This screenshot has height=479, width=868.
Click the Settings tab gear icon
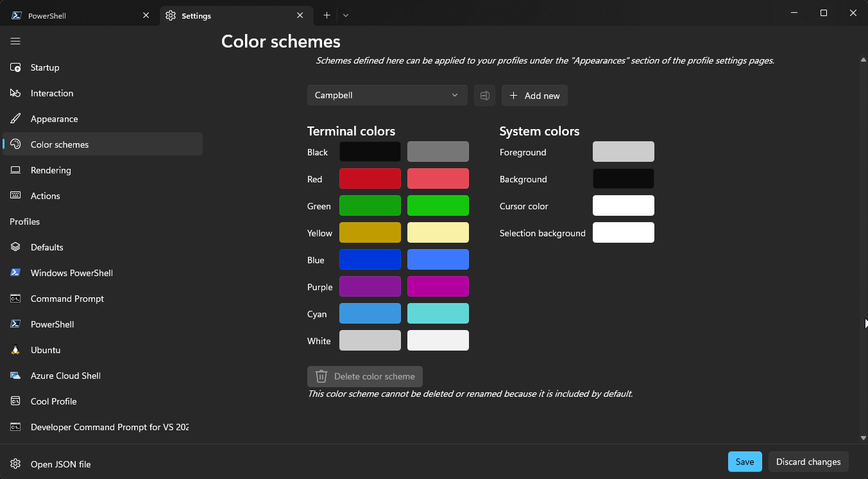pos(170,15)
